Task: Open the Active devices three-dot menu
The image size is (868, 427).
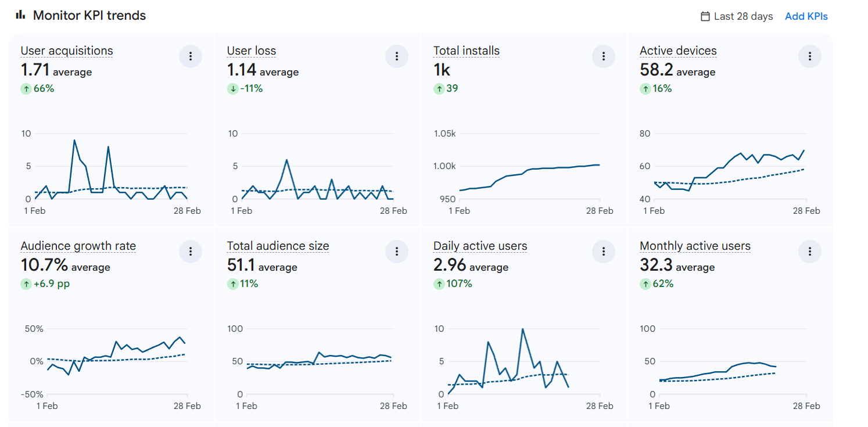Action: coord(810,56)
